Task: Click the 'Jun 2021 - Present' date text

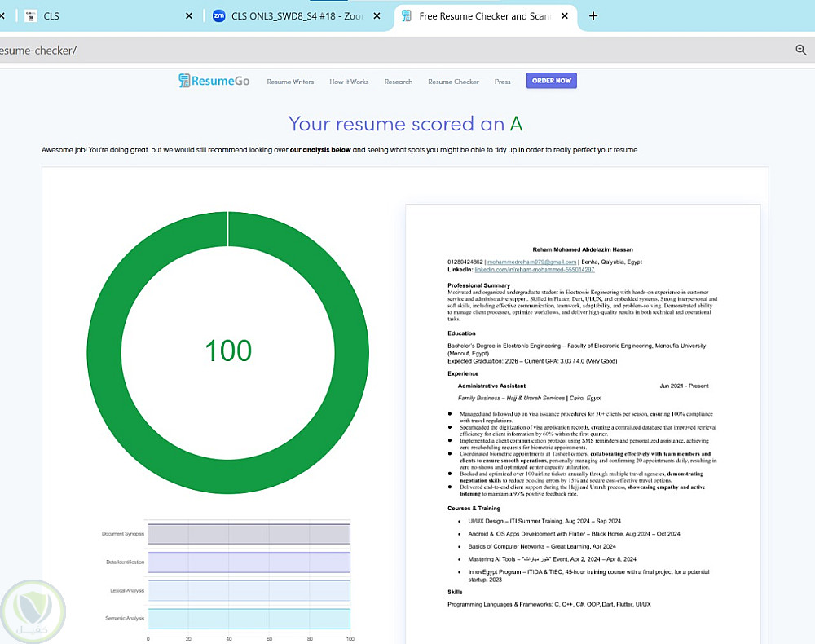Action: pyautogui.click(x=684, y=386)
